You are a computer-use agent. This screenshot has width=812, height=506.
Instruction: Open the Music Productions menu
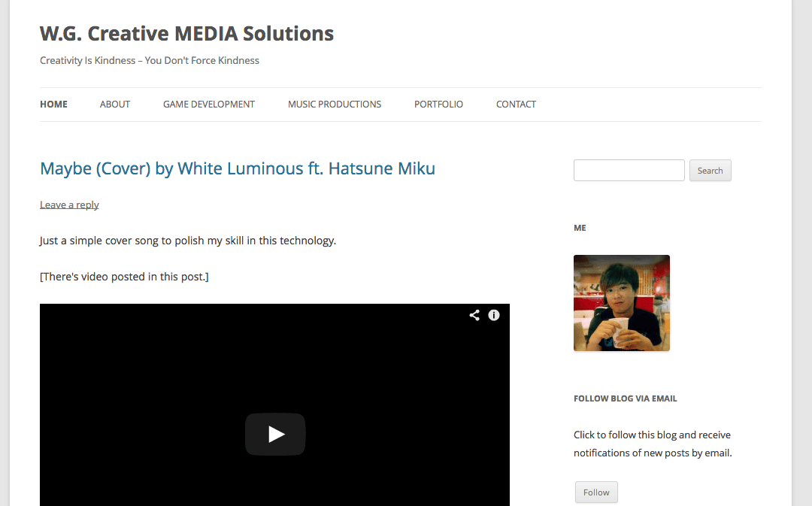pyautogui.click(x=335, y=104)
